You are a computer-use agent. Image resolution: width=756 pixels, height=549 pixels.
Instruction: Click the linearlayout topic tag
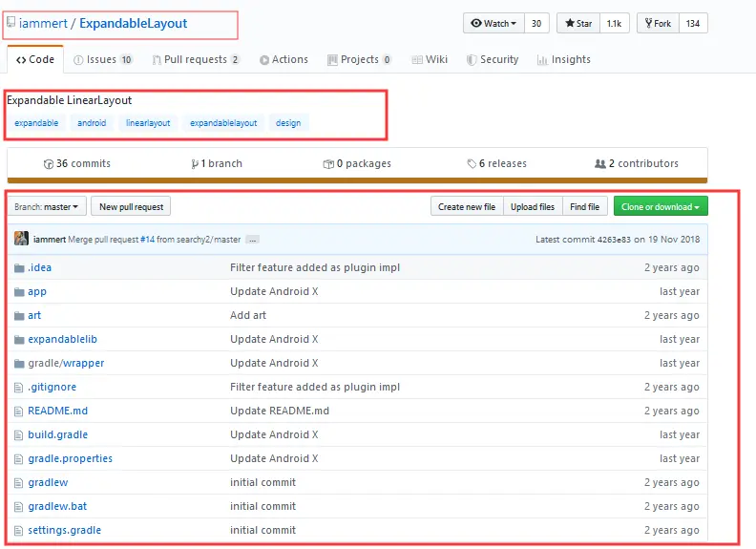point(148,123)
